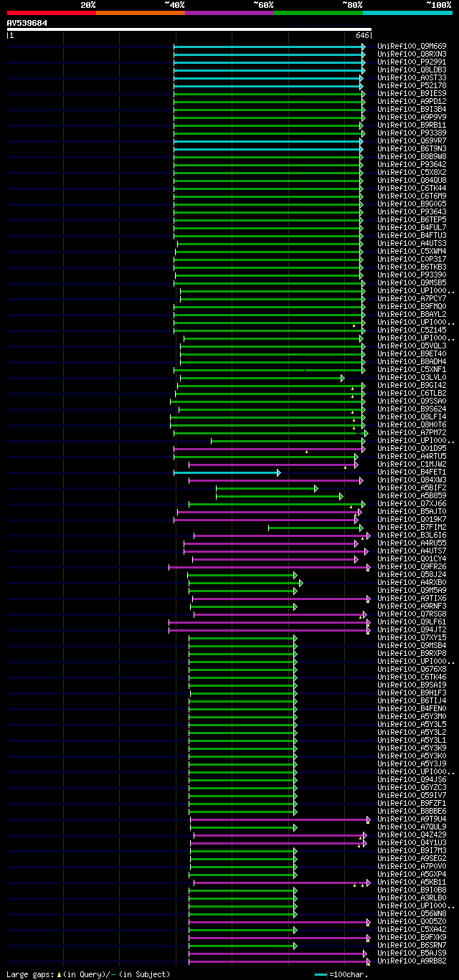The image size is (459, 980).
Task: Click the label UniRef100_B4FEN0
Action: (x=412, y=709)
